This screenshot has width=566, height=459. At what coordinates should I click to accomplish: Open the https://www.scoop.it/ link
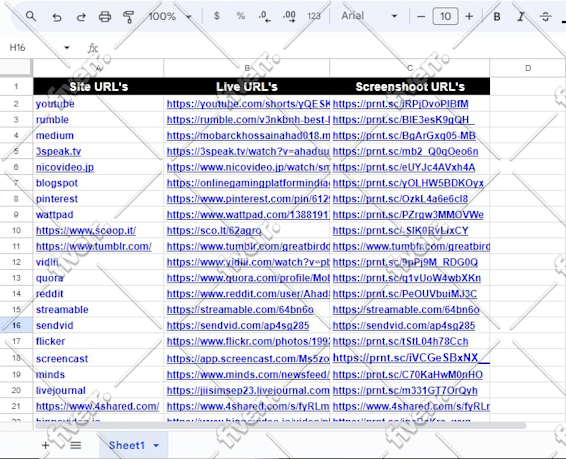(x=86, y=231)
